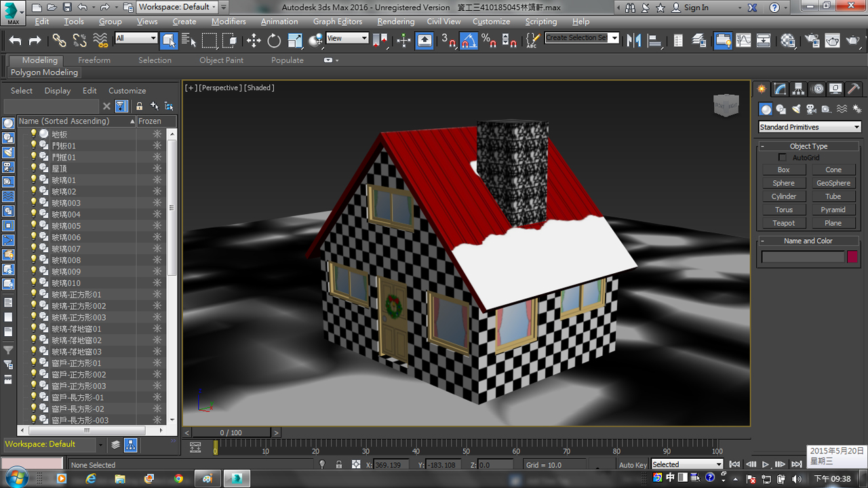Click the ViewCube in the perspective viewport
The width and height of the screenshot is (868, 488).
pos(726,105)
